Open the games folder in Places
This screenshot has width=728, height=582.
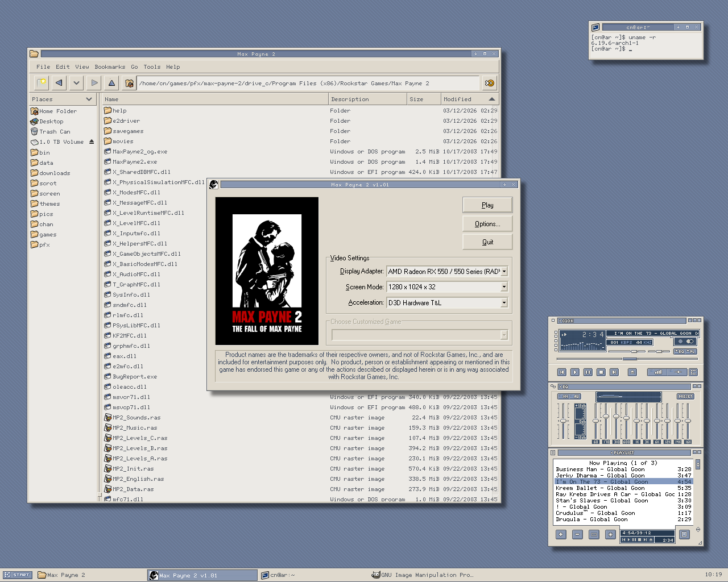coord(44,235)
